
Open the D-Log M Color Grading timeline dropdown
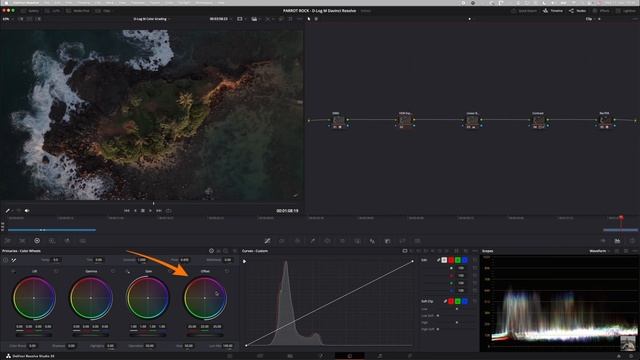click(152, 19)
